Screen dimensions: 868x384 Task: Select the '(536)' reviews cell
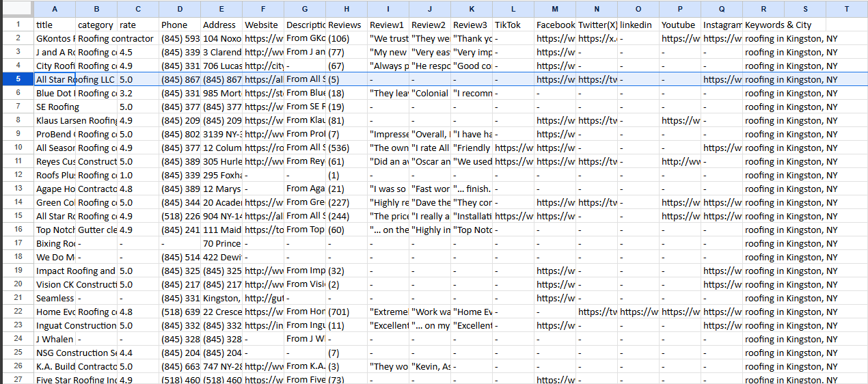pyautogui.click(x=347, y=148)
